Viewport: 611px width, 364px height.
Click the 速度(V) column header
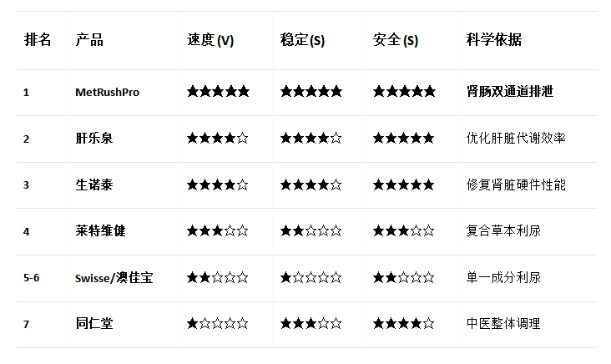(x=210, y=40)
